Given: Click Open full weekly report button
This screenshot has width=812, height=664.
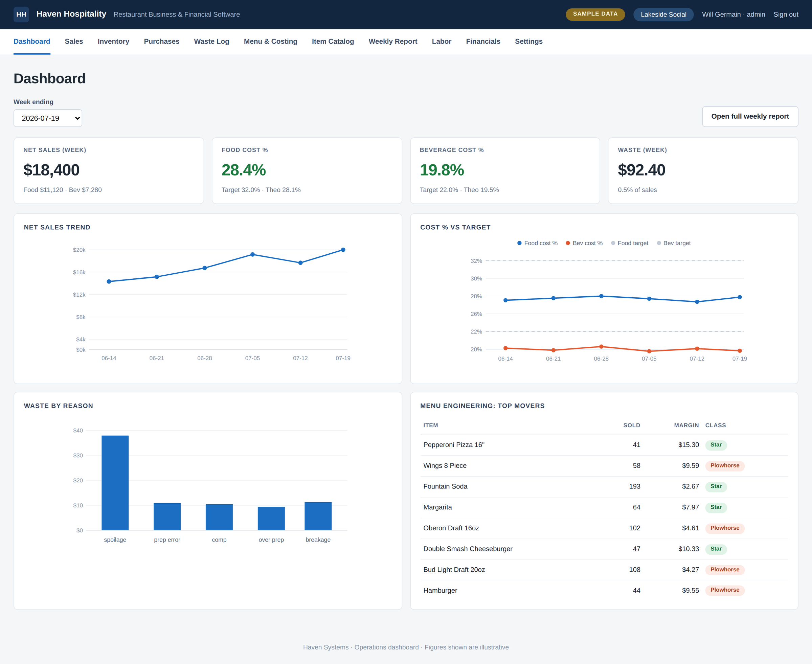Looking at the screenshot, I should pyautogui.click(x=750, y=116).
